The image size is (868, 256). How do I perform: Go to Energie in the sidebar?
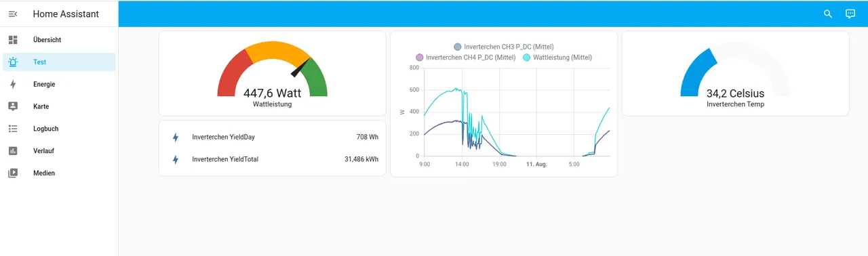(60, 85)
